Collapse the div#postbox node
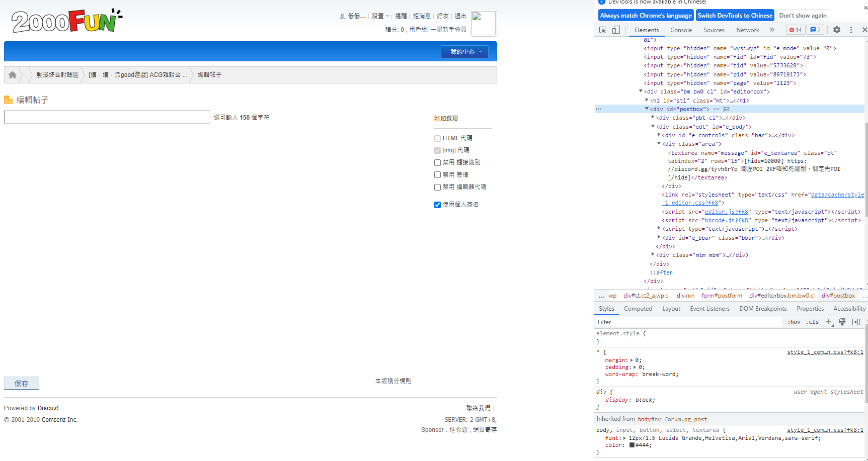 (x=647, y=109)
